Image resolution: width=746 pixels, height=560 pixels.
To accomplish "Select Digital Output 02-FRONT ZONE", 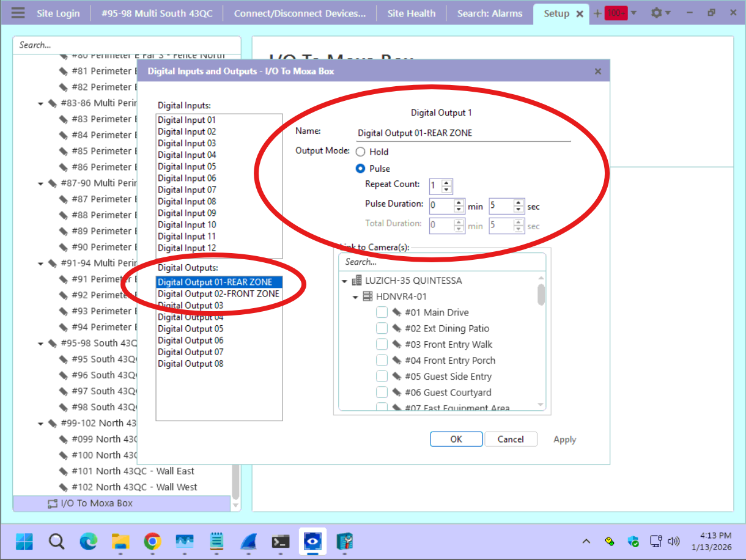I will point(219,294).
